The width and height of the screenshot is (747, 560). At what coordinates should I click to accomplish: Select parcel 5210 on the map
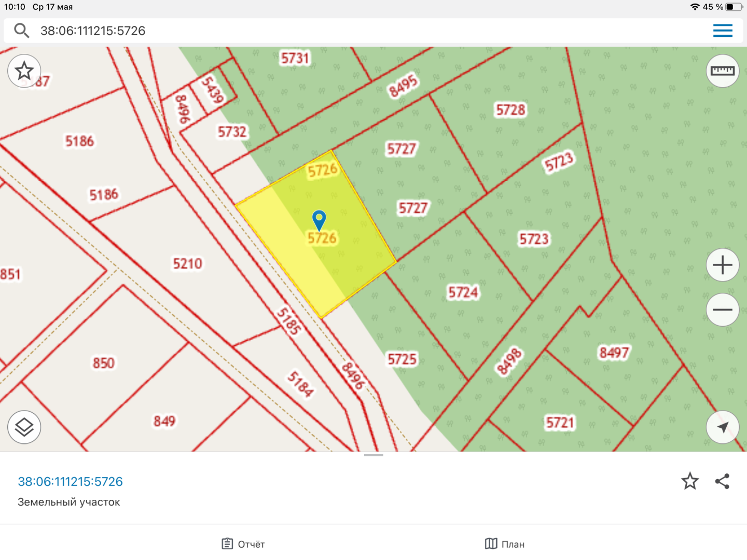click(x=187, y=263)
